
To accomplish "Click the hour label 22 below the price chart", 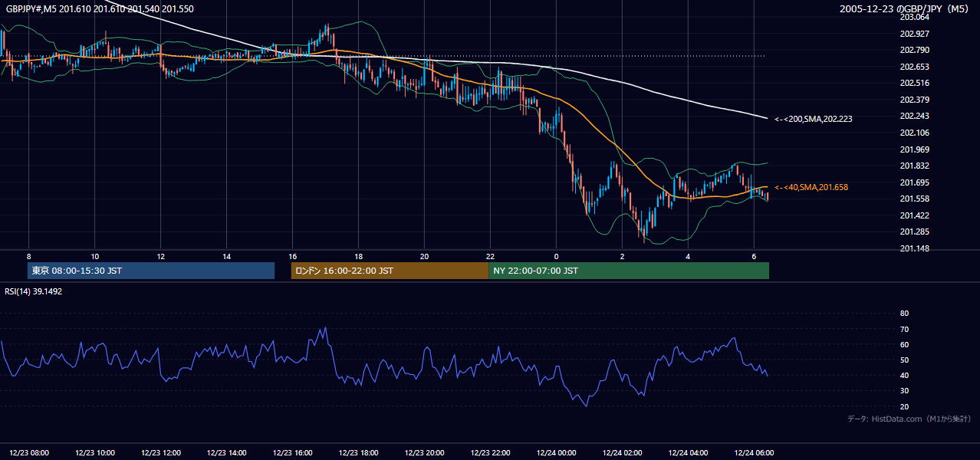I will click(x=490, y=256).
